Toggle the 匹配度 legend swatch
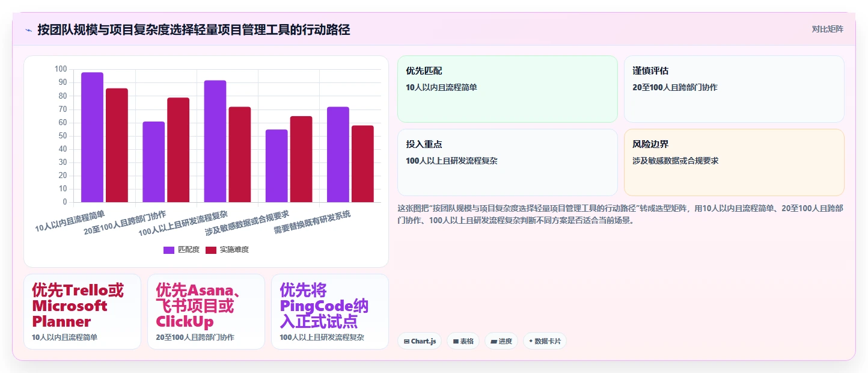 169,250
